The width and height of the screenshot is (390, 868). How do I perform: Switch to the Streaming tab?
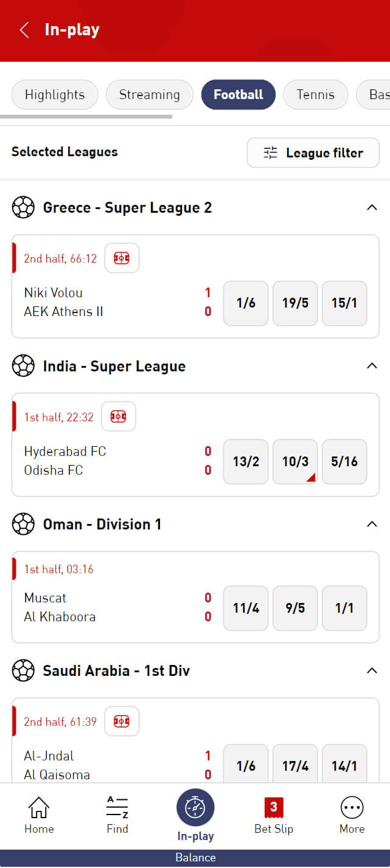150,95
